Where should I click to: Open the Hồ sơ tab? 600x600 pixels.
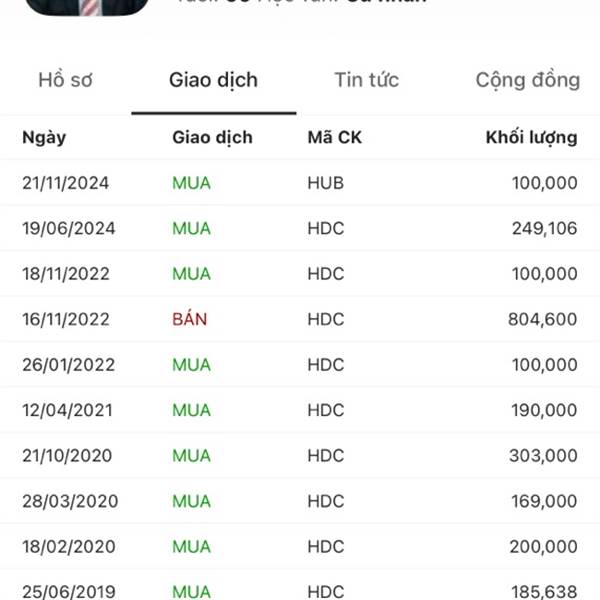[65, 80]
